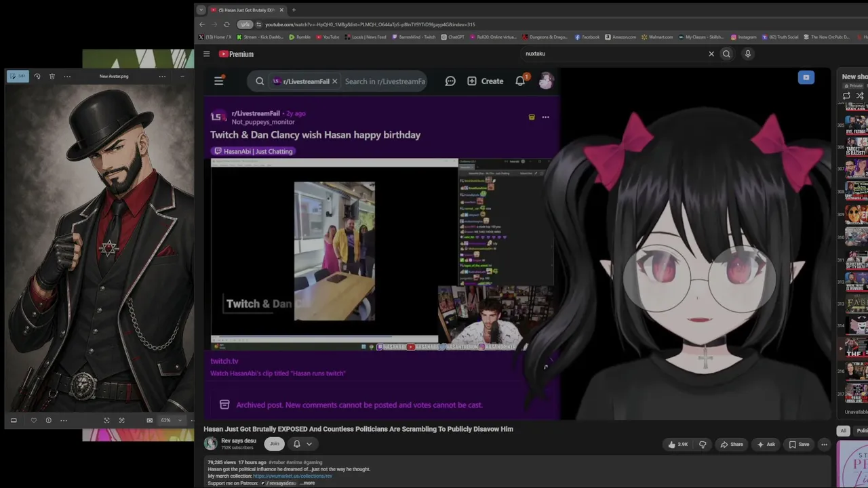Open the Locals News Feed bookmark

click(x=366, y=37)
